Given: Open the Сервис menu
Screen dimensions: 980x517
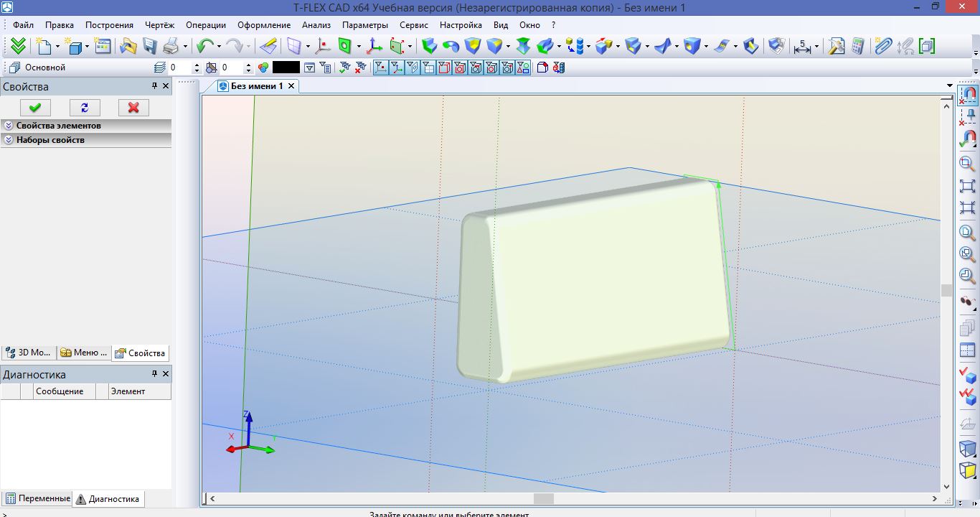Looking at the screenshot, I should tap(414, 25).
